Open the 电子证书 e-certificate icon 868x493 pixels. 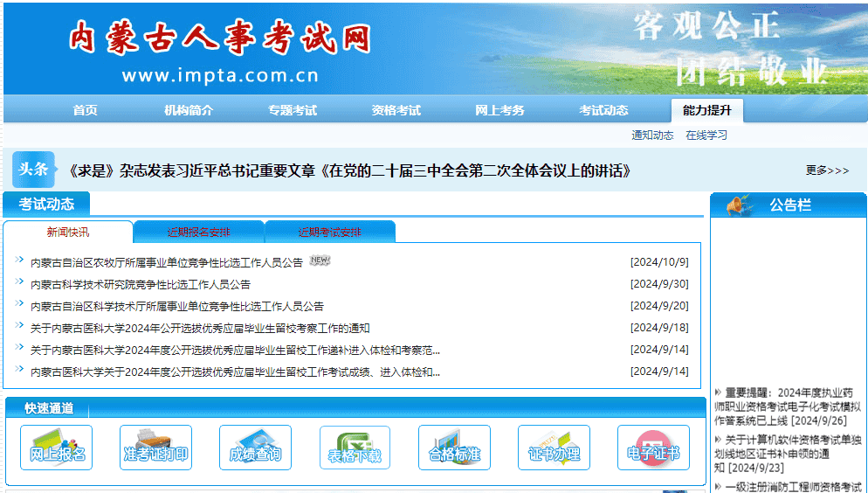(x=653, y=448)
